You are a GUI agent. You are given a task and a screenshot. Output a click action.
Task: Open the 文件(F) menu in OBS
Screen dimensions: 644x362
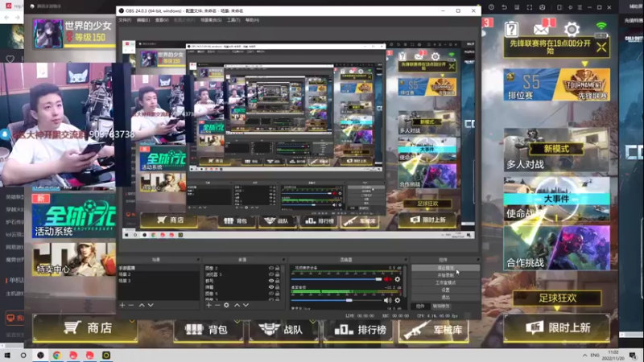pos(125,19)
